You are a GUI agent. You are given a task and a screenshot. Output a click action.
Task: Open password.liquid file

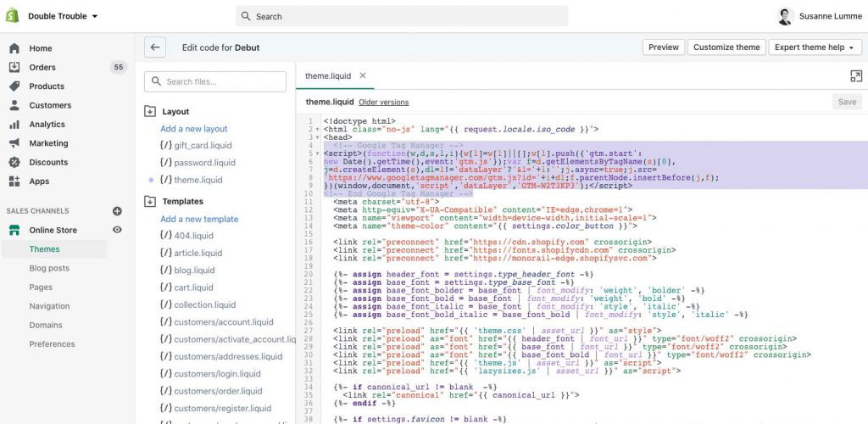click(x=197, y=163)
